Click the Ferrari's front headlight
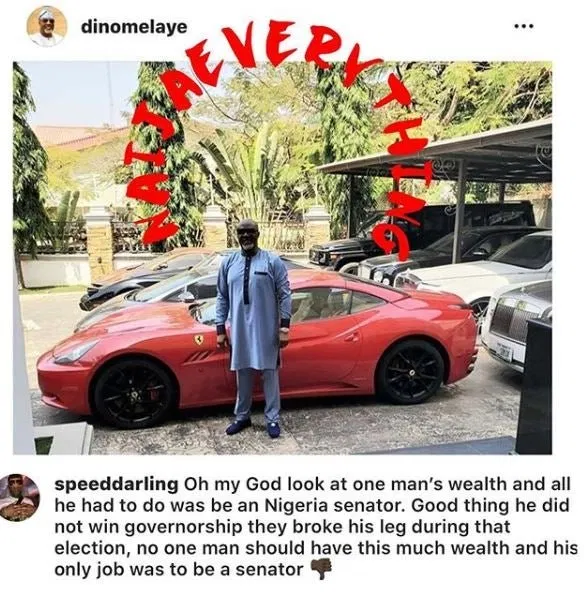584x595 pixels. tap(76, 351)
